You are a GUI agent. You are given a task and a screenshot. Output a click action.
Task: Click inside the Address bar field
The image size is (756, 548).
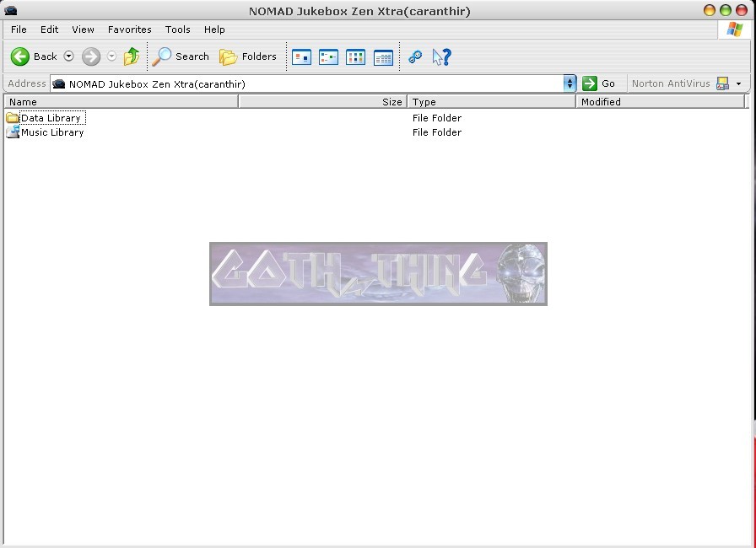(306, 83)
